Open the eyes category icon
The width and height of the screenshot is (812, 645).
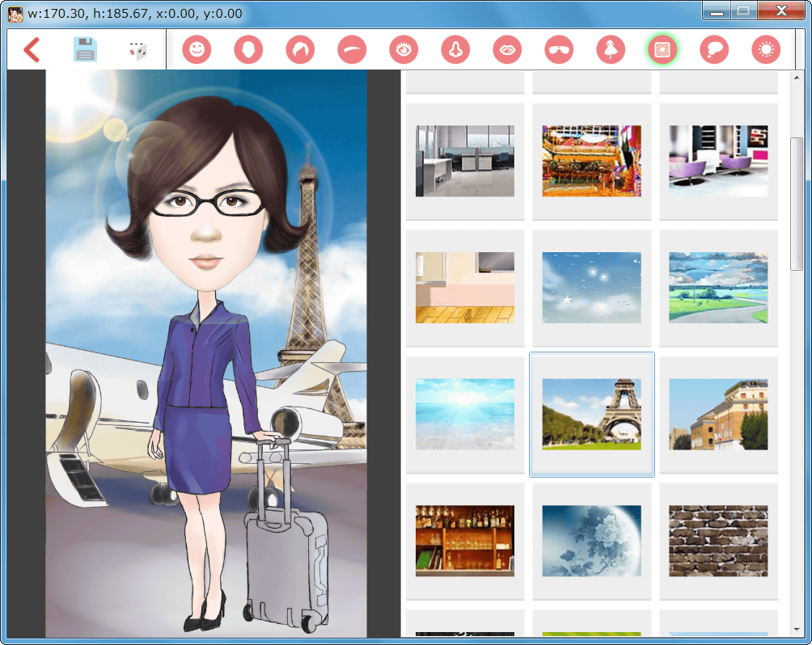(404, 49)
